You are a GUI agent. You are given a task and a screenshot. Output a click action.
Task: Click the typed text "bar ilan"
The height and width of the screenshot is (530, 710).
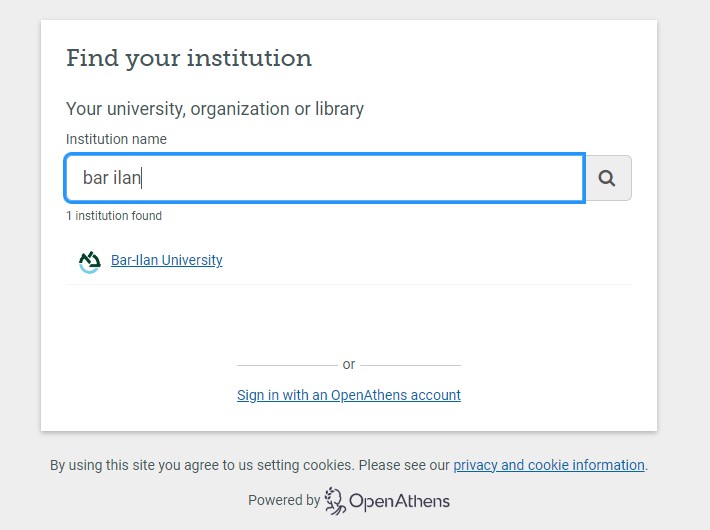click(112, 178)
